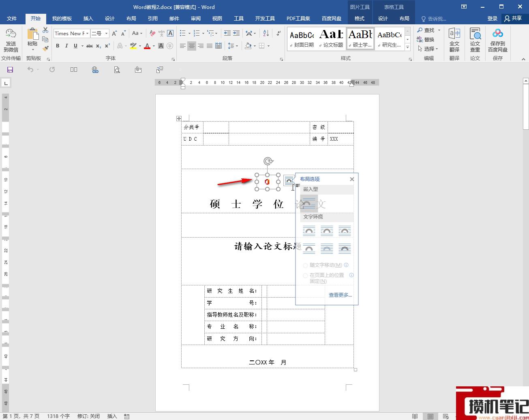Viewport: 529px width, 420px height.
Task: Toggle character shading
Action: [161, 46]
